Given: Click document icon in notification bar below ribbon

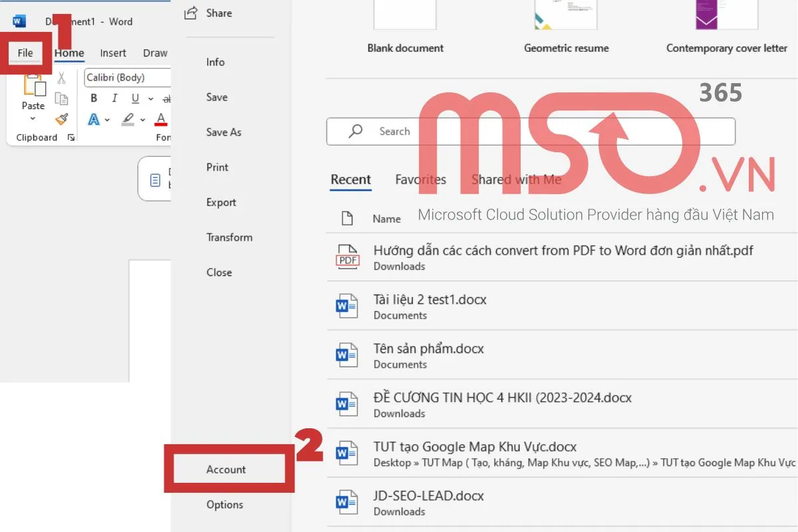Looking at the screenshot, I should point(155,180).
